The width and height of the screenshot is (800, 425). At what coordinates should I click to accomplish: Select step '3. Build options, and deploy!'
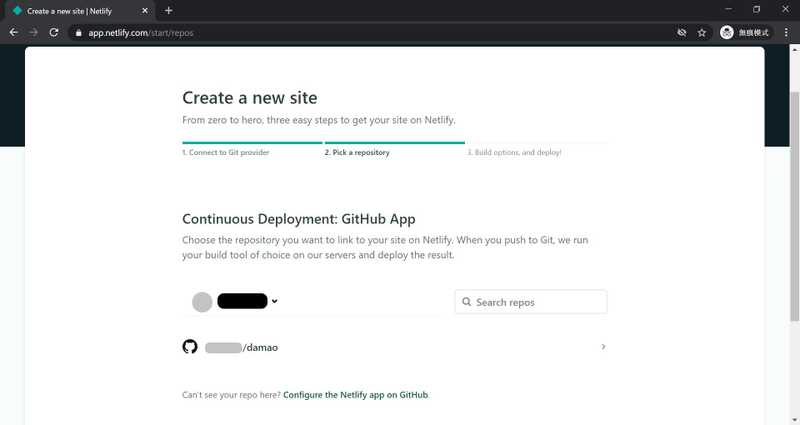pos(514,152)
